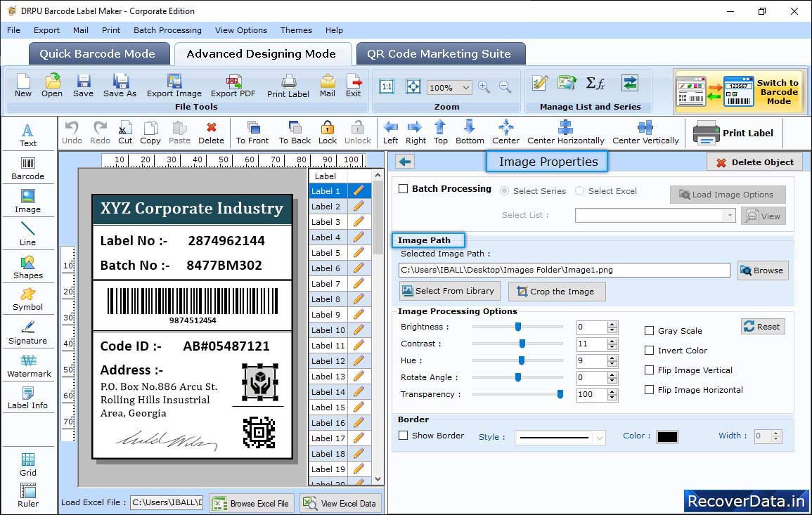The height and width of the screenshot is (515, 812).
Task: Click the fit-to-window zoom icon
Action: 413,86
